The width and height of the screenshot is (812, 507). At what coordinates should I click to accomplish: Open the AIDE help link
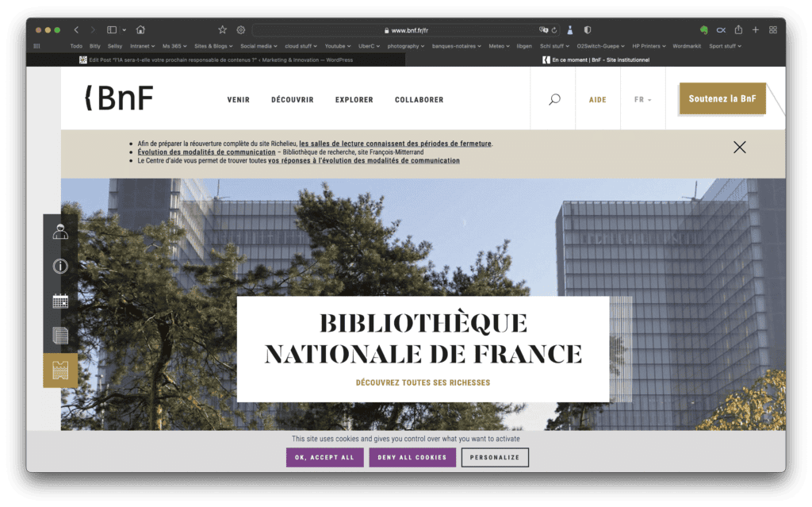click(x=598, y=99)
